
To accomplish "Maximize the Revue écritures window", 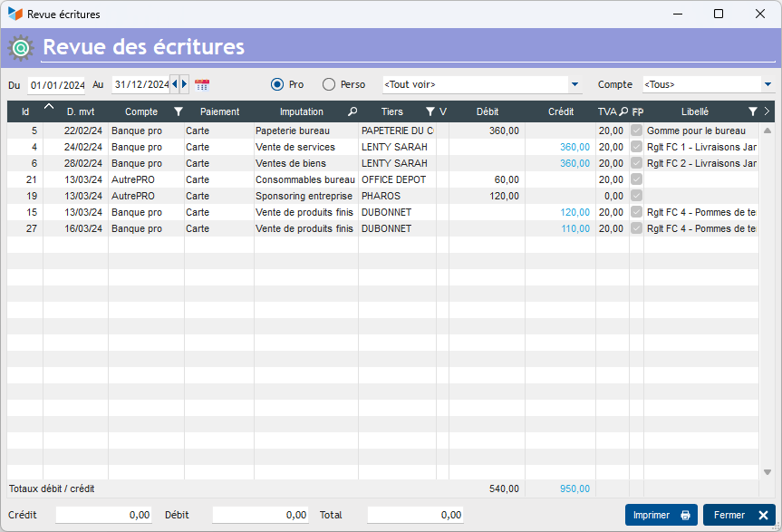I will click(x=719, y=14).
